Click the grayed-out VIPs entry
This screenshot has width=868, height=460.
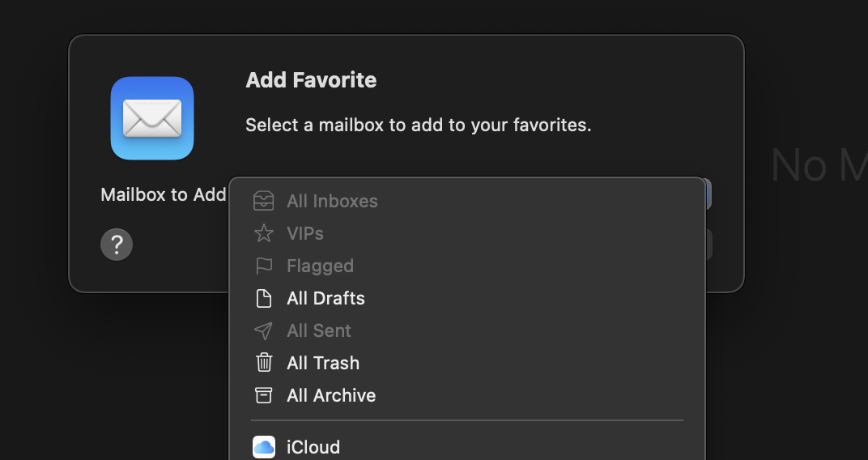[305, 233]
